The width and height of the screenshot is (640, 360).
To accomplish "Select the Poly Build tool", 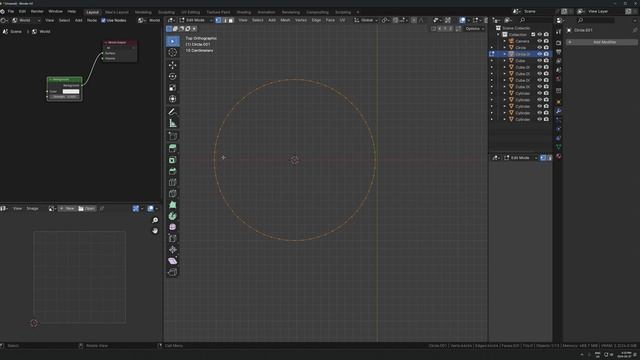I will [173, 204].
